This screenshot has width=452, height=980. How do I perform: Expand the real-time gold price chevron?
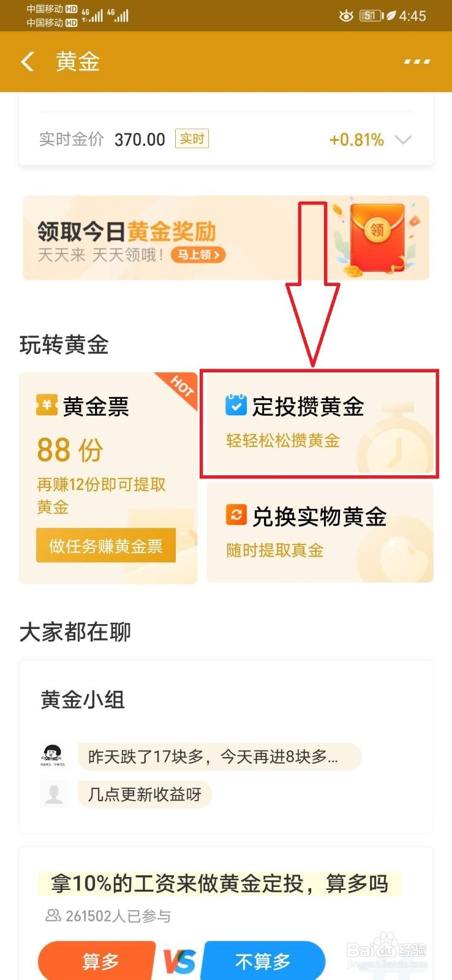click(403, 140)
